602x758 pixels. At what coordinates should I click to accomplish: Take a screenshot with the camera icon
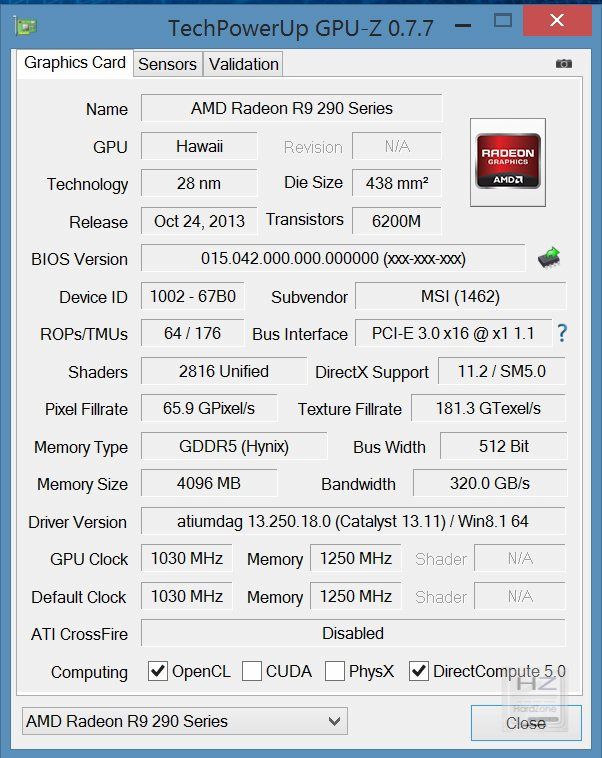563,63
